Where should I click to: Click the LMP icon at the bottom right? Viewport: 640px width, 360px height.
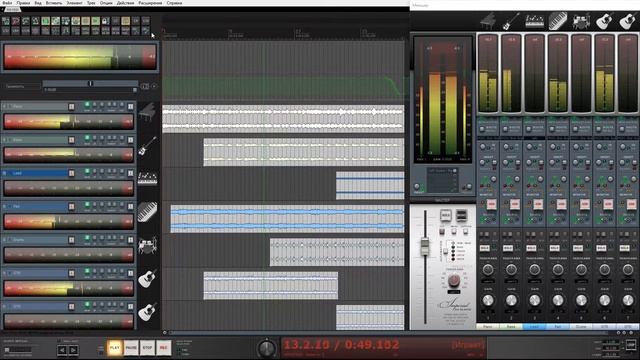(631, 345)
